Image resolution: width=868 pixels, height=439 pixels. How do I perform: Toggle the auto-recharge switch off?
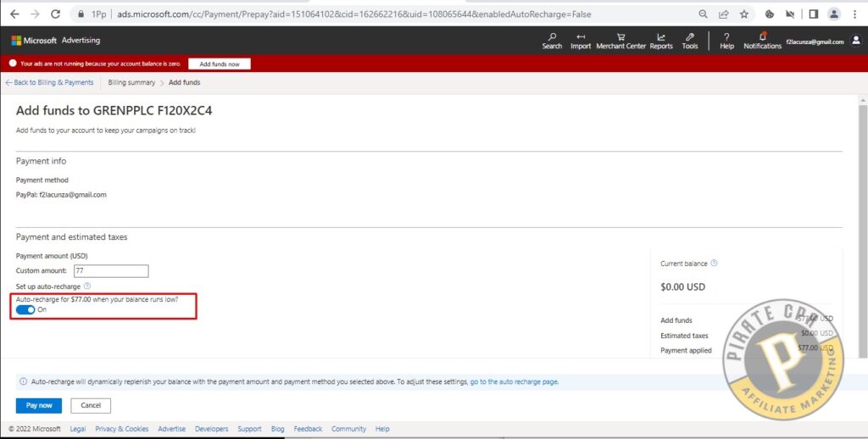tap(25, 309)
